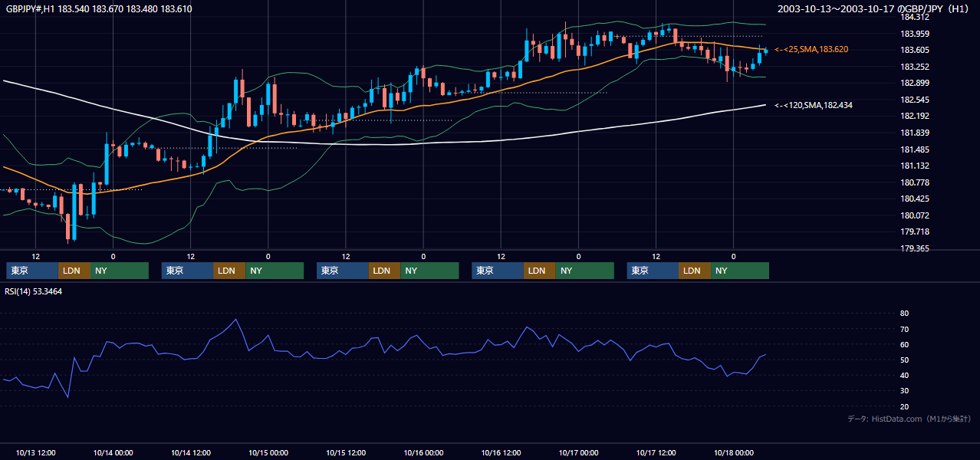The height and width of the screenshot is (460, 980).
Task: Click the 2003-10-13～2003-10-17 date range heading
Action: (873, 9)
